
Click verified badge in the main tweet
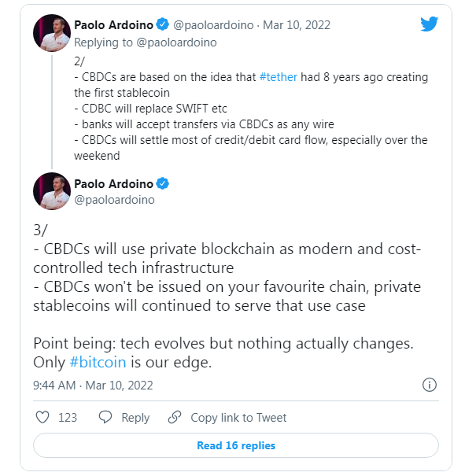click(x=162, y=183)
